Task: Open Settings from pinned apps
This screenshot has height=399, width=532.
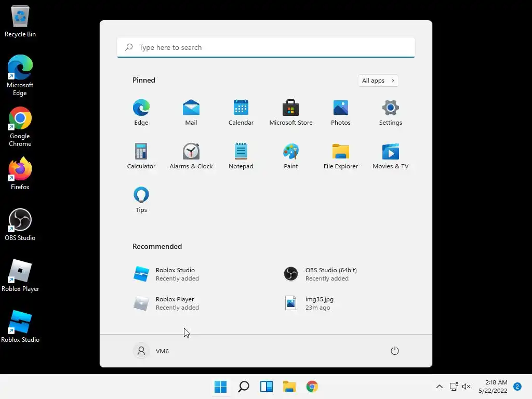Action: (391, 113)
